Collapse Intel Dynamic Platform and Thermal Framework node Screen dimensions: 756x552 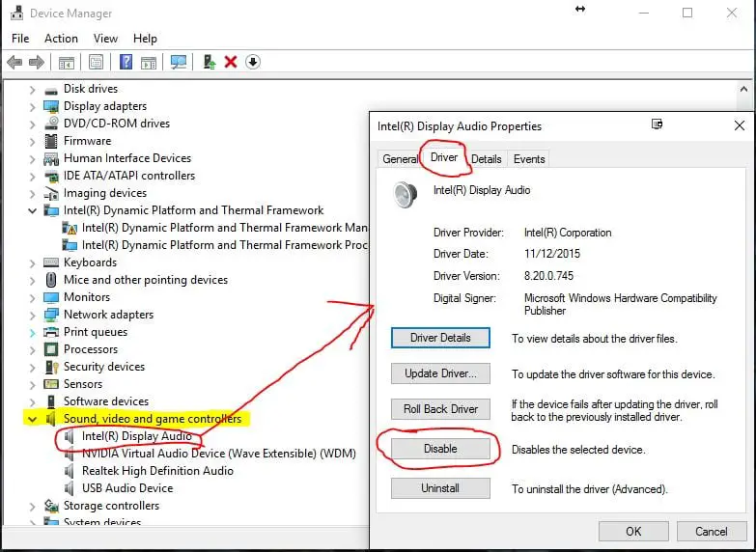tap(32, 210)
